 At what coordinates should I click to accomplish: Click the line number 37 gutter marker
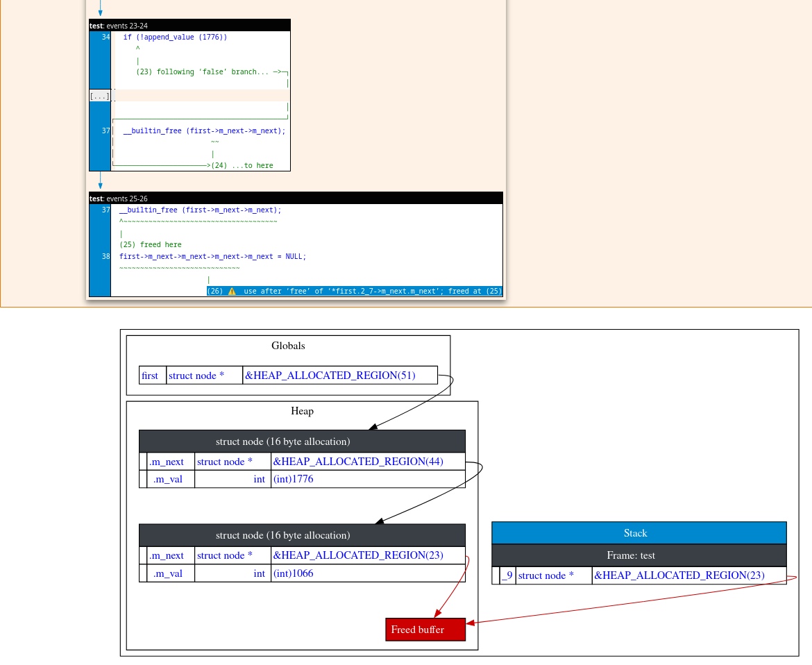[x=104, y=131]
